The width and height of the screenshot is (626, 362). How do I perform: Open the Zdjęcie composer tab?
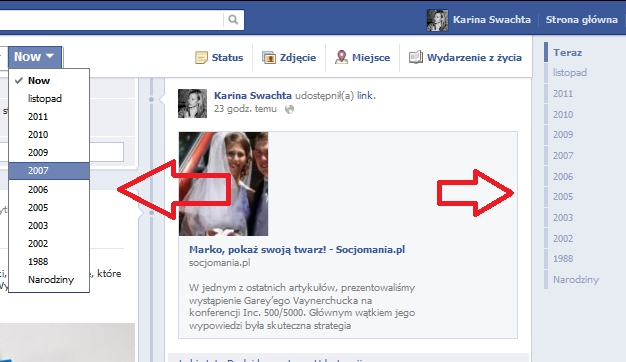click(289, 57)
